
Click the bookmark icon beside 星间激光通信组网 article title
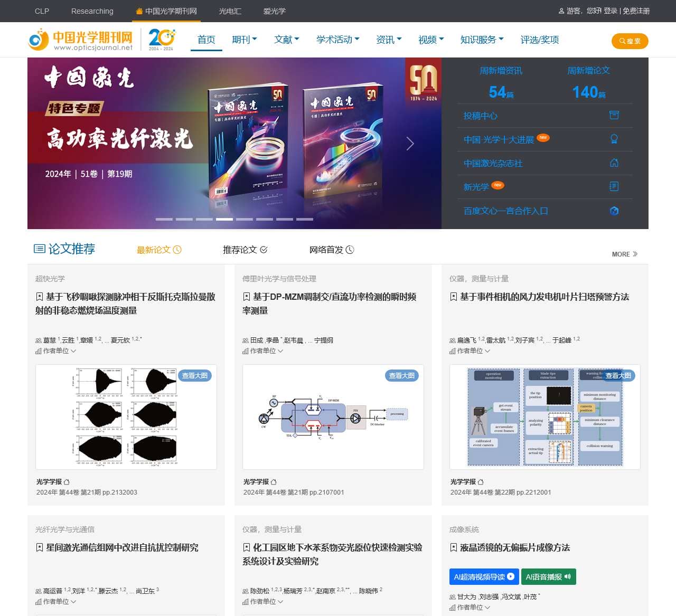pos(40,548)
